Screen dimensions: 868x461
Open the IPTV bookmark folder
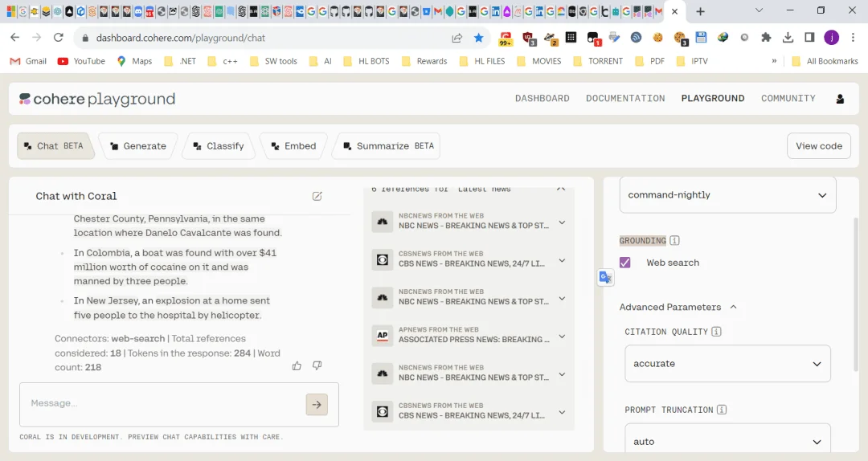point(692,61)
